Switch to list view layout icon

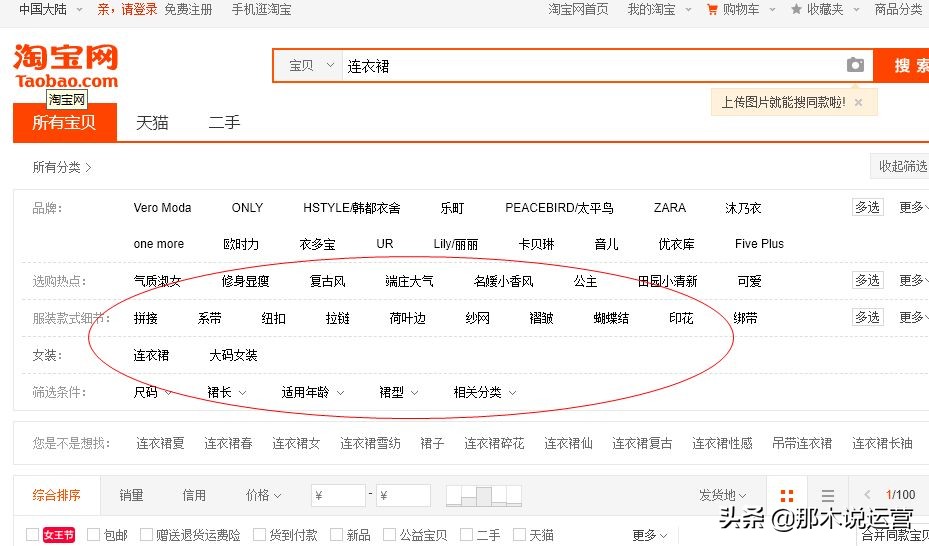[x=828, y=496]
